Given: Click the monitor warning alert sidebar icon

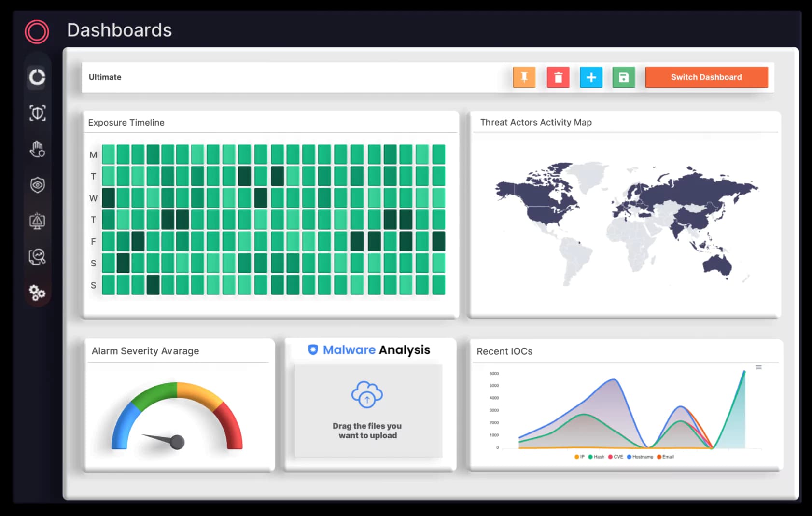Looking at the screenshot, I should [x=37, y=221].
